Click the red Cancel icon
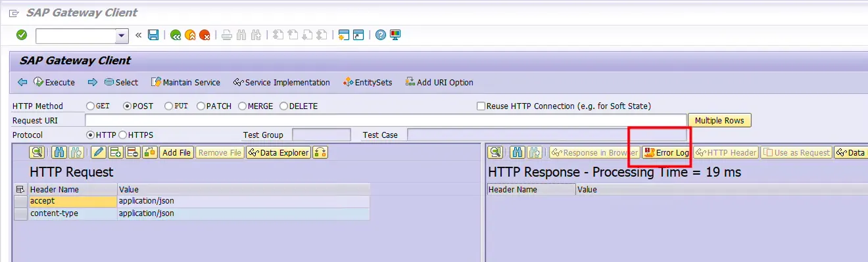868x262 pixels. point(205,35)
